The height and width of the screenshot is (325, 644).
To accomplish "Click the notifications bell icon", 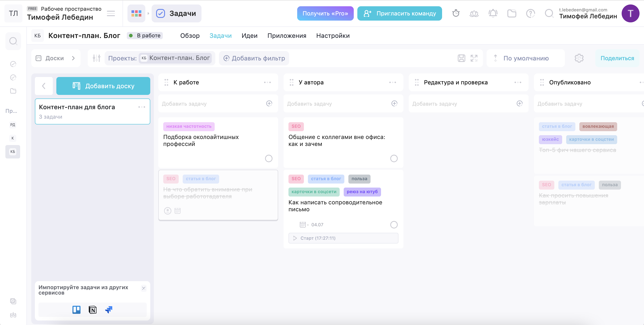I will [493, 13].
